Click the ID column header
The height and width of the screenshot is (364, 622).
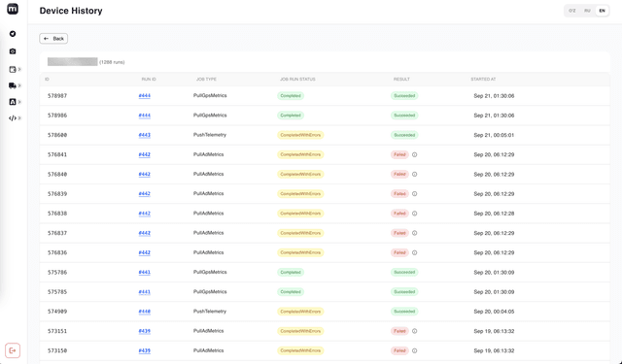[47, 80]
